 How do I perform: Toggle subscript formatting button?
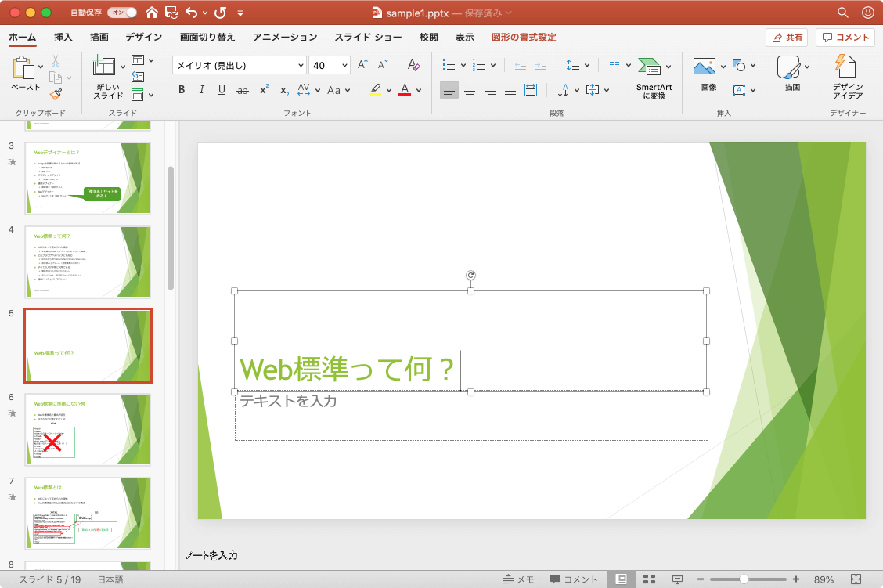point(284,90)
